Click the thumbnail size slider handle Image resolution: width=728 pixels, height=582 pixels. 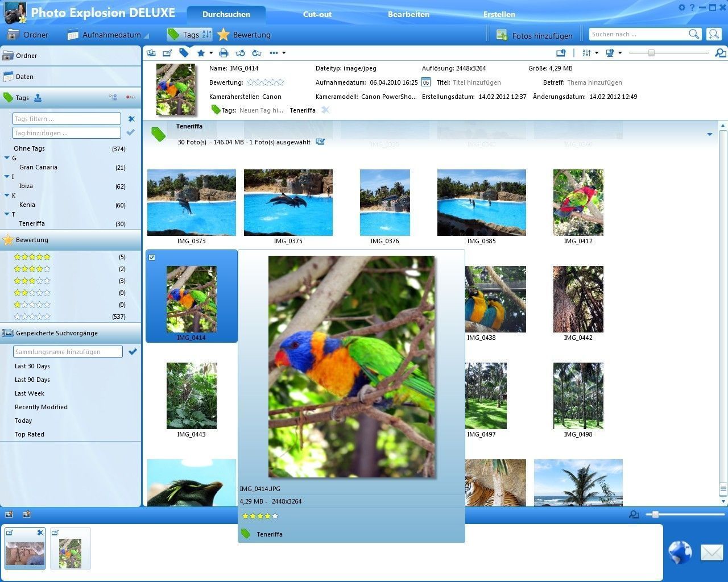651,53
